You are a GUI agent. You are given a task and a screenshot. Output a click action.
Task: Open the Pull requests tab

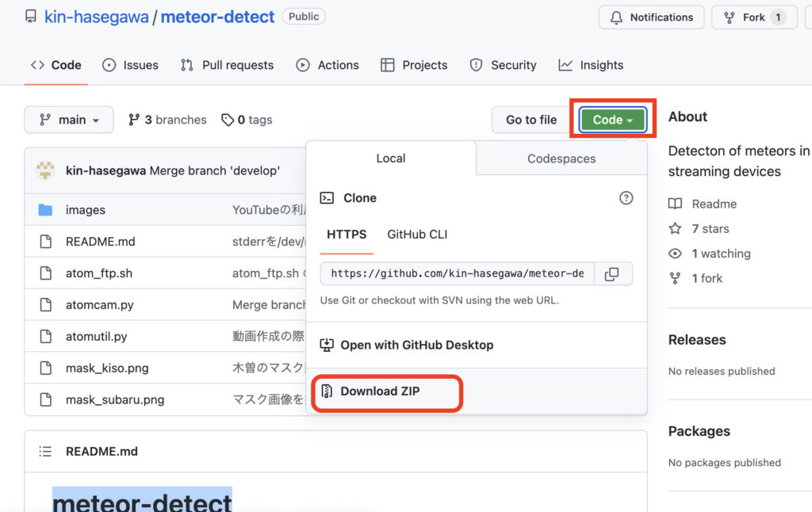(227, 65)
